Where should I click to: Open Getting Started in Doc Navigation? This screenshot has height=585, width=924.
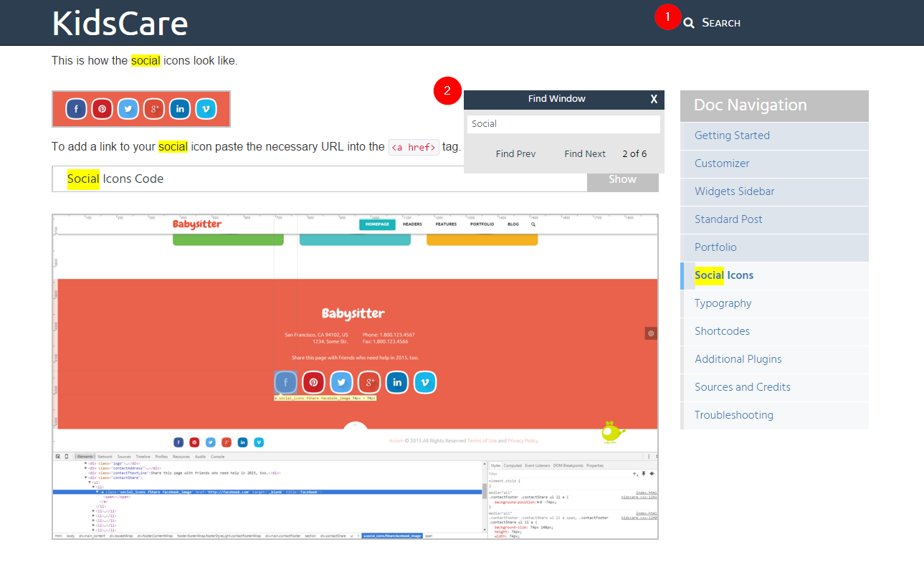(x=732, y=135)
